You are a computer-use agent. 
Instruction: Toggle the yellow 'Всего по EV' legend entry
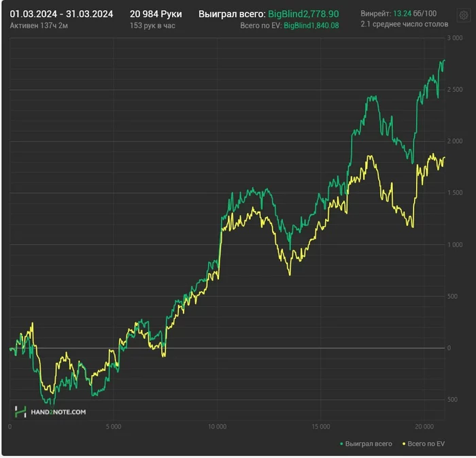[424, 444]
